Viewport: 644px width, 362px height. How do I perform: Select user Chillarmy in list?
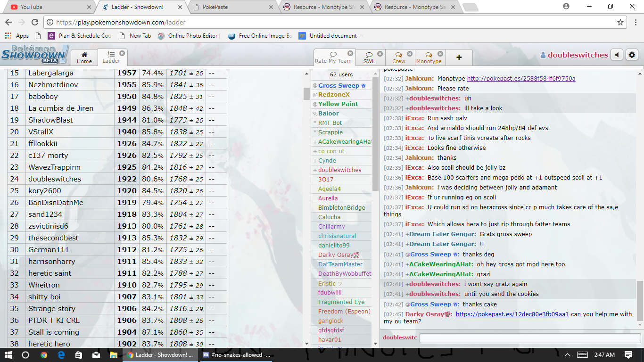pyautogui.click(x=331, y=227)
